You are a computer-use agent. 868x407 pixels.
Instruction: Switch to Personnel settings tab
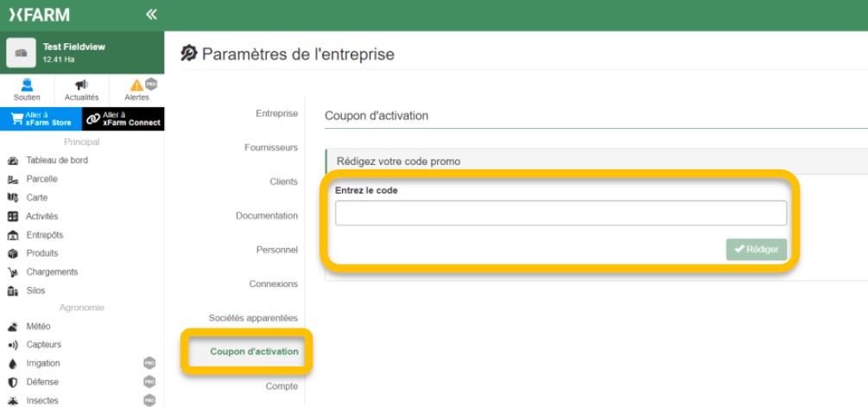click(276, 250)
